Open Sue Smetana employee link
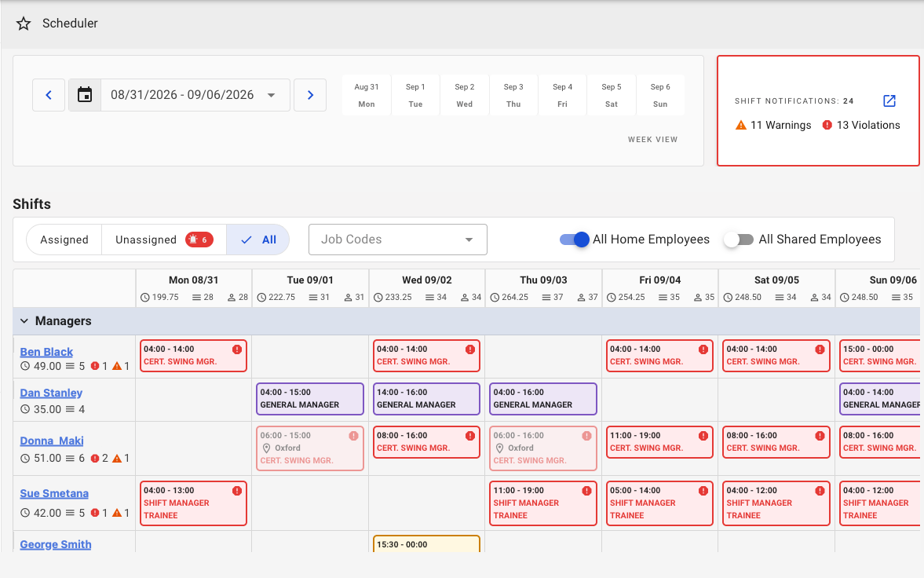 point(54,493)
